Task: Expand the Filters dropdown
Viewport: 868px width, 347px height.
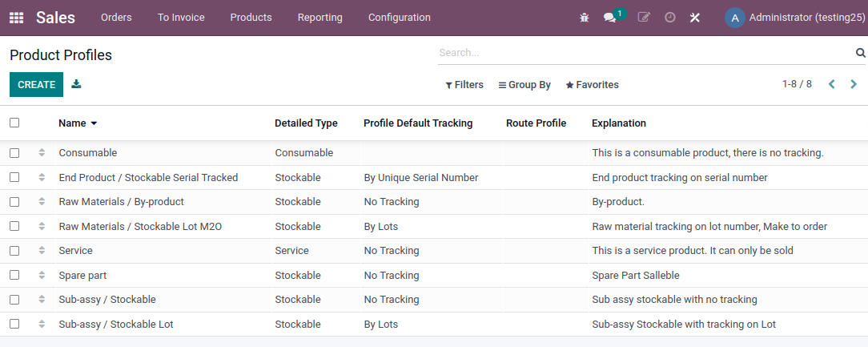Action: click(464, 85)
